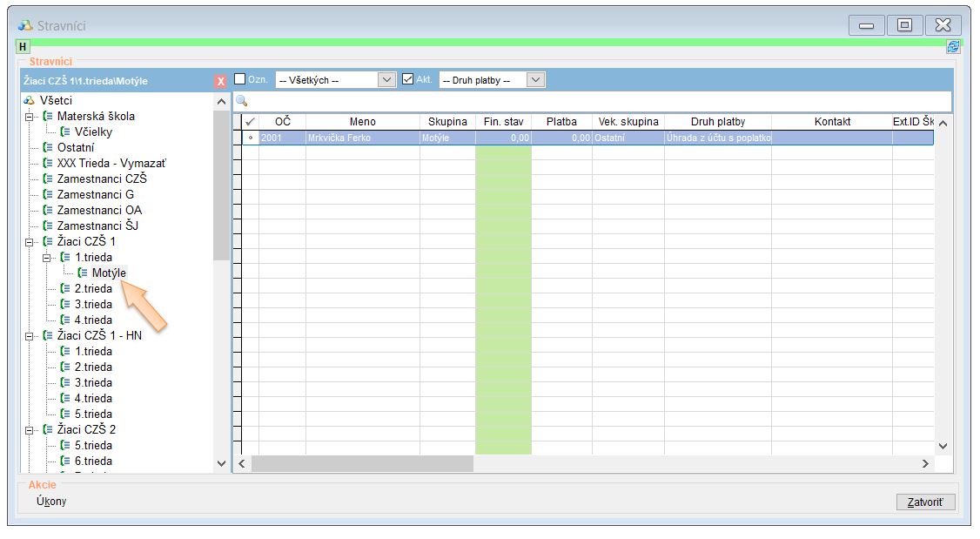The height and width of the screenshot is (539, 980).
Task: Sort by the Meno column header
Action: [x=362, y=122]
